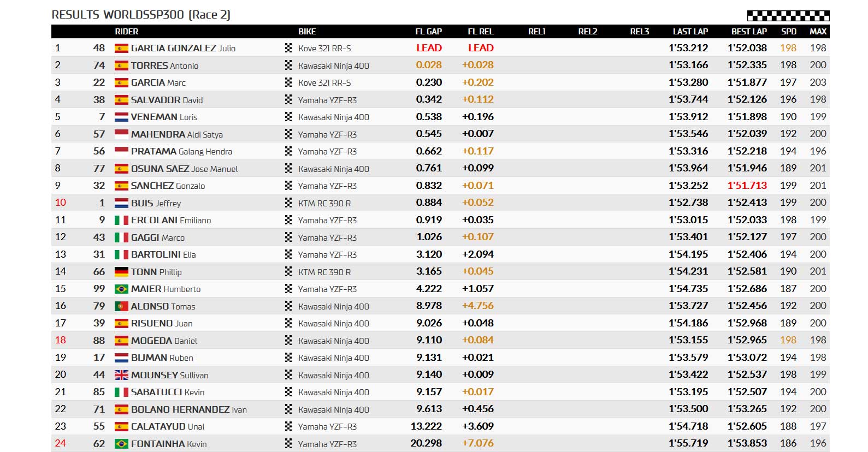
Task: Select rider name CALATAYUD Unai
Action: (x=168, y=426)
